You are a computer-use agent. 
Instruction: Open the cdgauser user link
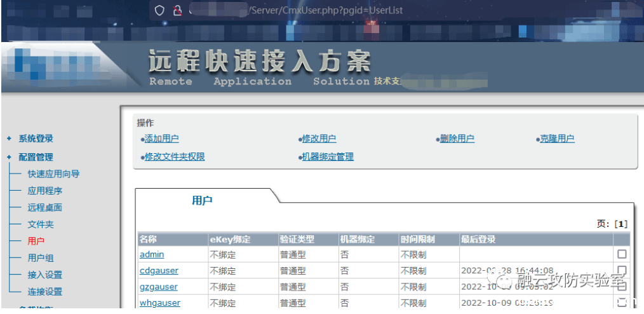(159, 271)
